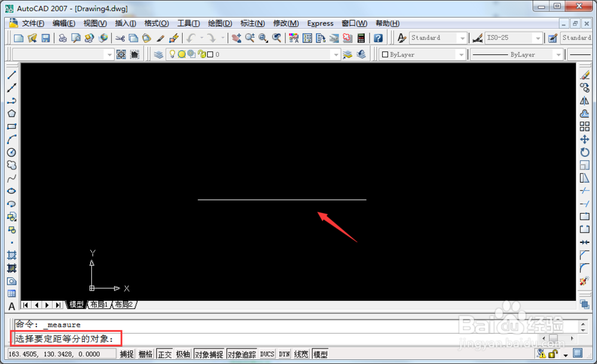
Task: Expand the ISO-25 dimension style dropdown
Action: (x=538, y=38)
